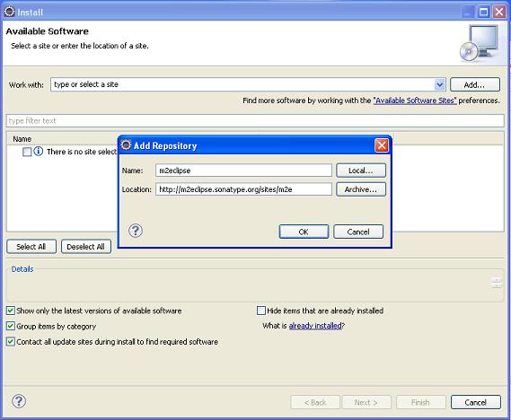Image resolution: width=511 pixels, height=420 pixels.
Task: Click the type filter text field
Action: 255,121
